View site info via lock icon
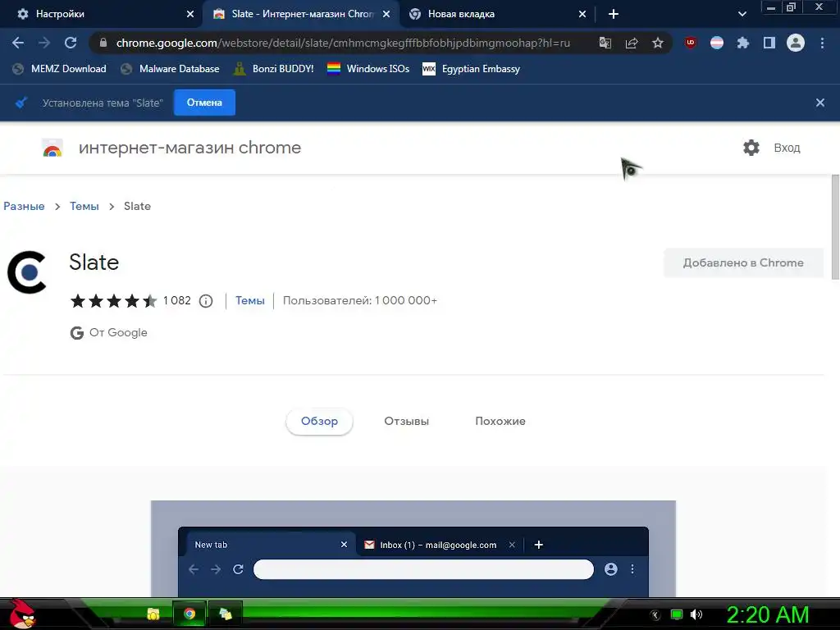This screenshot has width=840, height=630. (103, 43)
